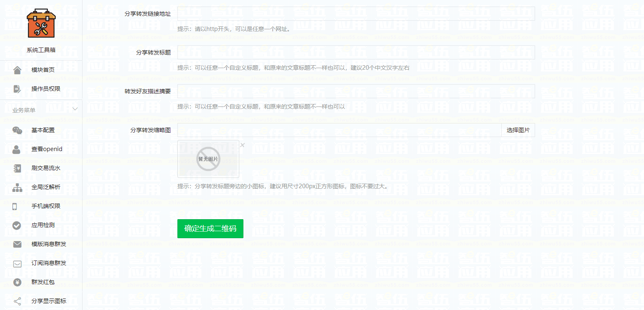This screenshot has height=310, width=644.
Task: Click the 确定生成二维码 green button
Action: pos(210,228)
